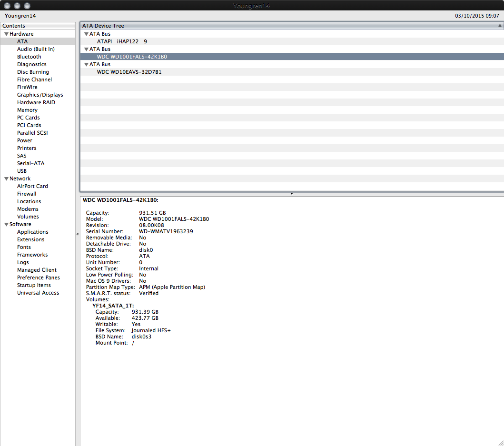
Task: Collapse the first ATA Bus above ATAPI iHAP122
Action: pyautogui.click(x=86, y=34)
